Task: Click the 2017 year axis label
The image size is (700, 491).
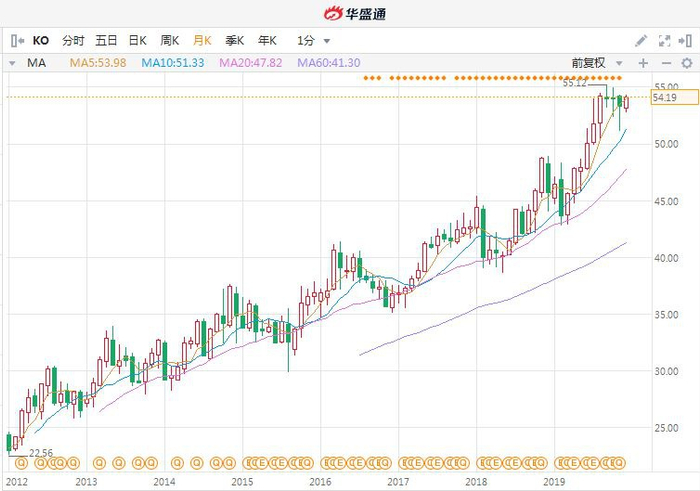Action: pyautogui.click(x=398, y=482)
